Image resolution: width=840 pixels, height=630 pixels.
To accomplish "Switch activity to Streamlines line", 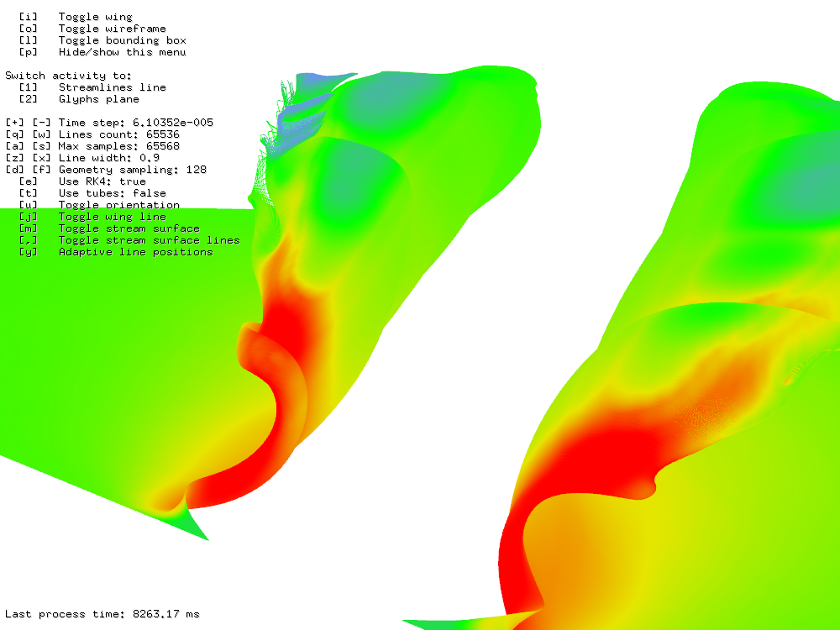I will tap(112, 87).
